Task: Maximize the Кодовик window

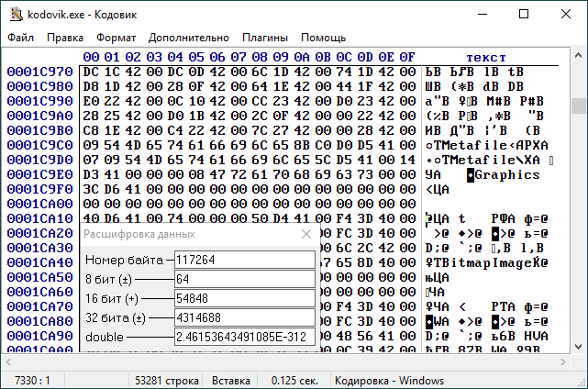Action: pyautogui.click(x=523, y=14)
